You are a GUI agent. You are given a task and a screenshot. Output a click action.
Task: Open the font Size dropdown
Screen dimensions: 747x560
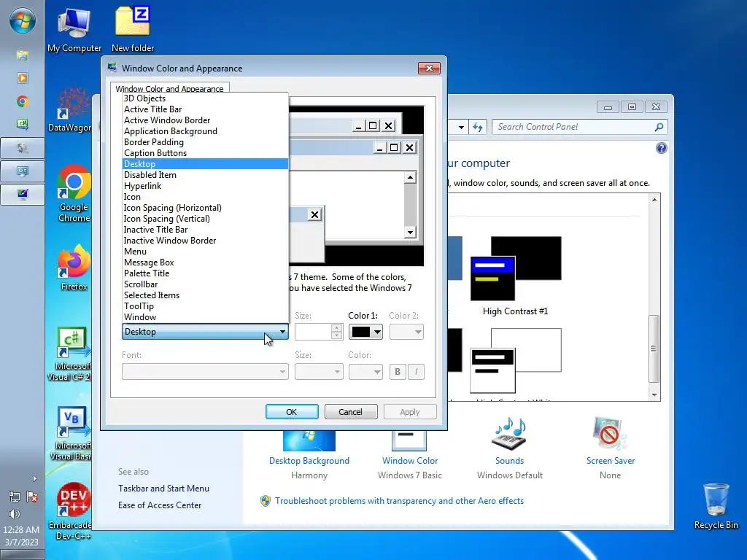pos(319,371)
